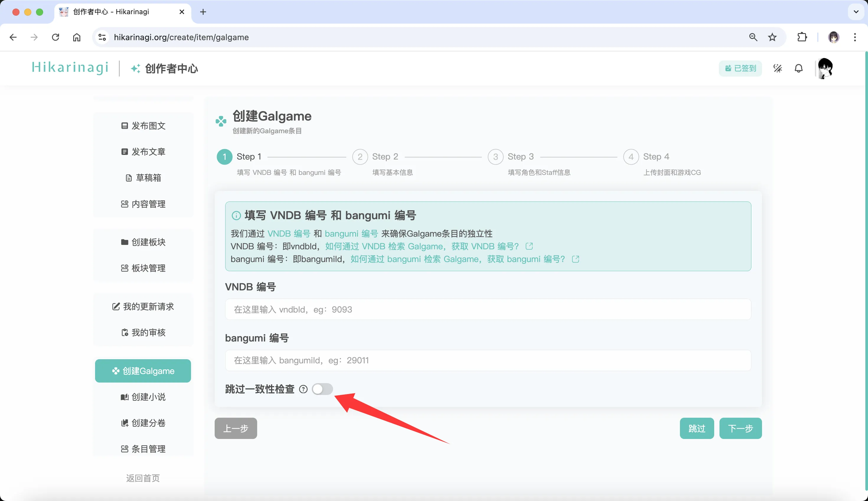Open a new tab with the plus button
Viewport: 868px width, 501px height.
(x=203, y=12)
